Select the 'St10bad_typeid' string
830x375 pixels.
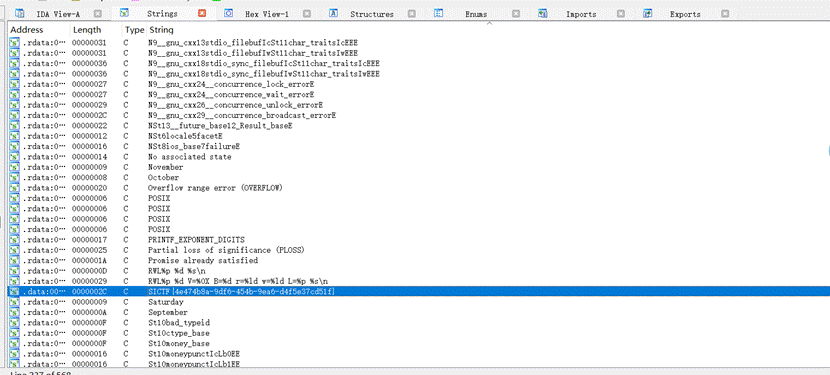click(178, 323)
